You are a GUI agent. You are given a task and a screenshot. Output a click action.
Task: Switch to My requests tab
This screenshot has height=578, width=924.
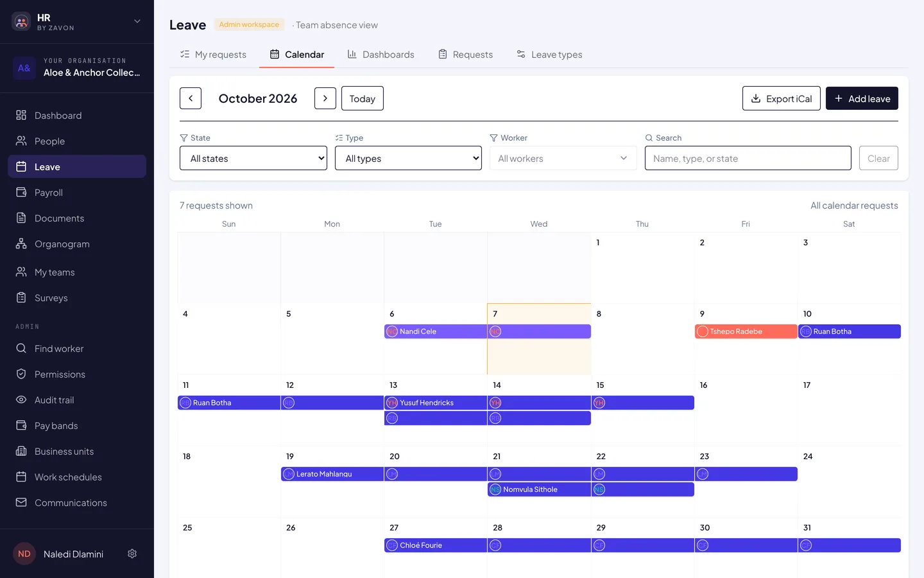point(214,55)
